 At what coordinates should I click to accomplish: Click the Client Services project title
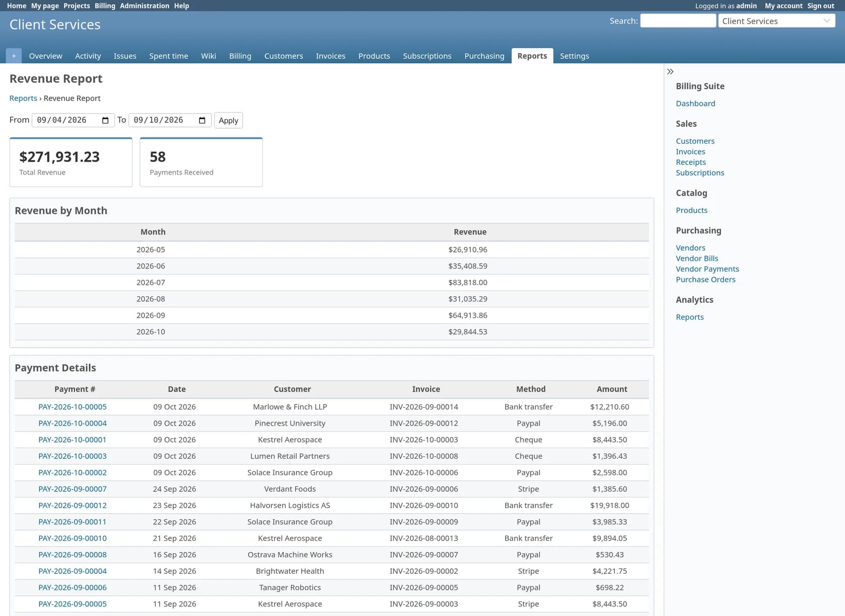point(55,24)
